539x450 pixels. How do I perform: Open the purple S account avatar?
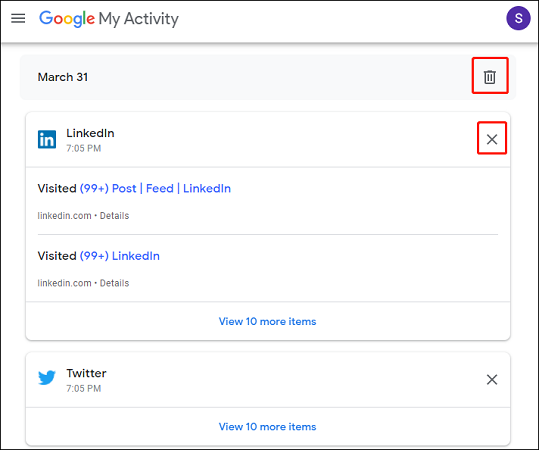(518, 18)
